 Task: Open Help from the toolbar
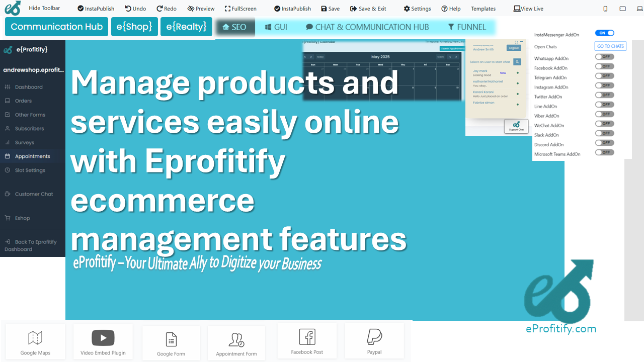coord(451,9)
